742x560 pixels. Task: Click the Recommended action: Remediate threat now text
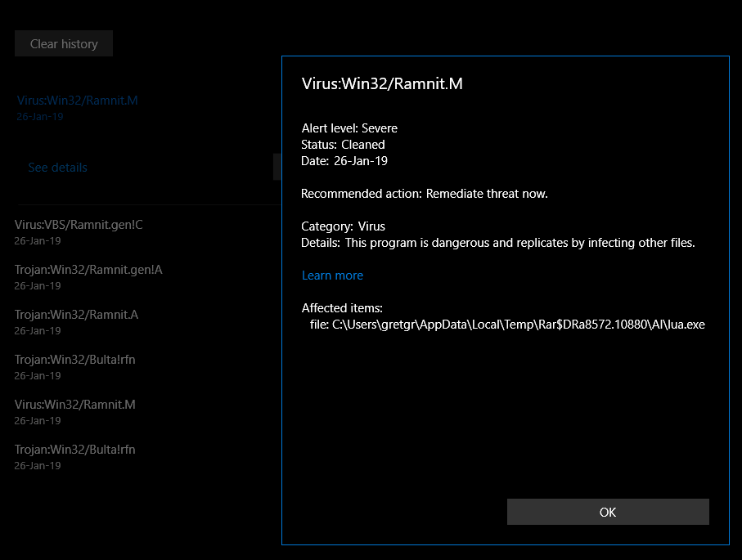click(x=424, y=194)
